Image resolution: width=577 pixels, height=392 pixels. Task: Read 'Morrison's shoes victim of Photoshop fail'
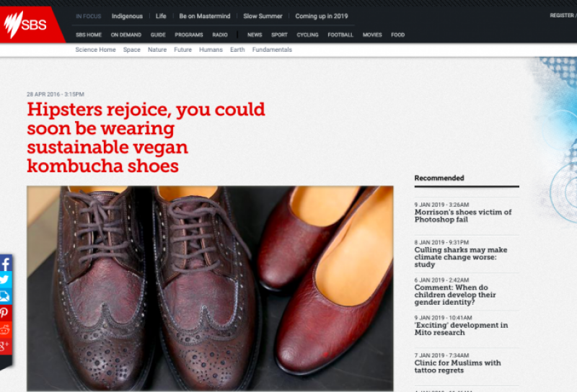coord(462,215)
